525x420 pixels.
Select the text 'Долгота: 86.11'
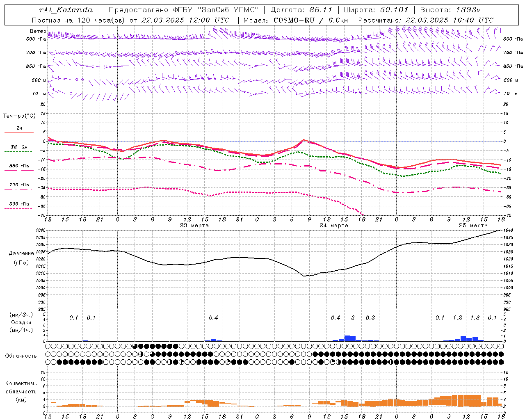301,10
